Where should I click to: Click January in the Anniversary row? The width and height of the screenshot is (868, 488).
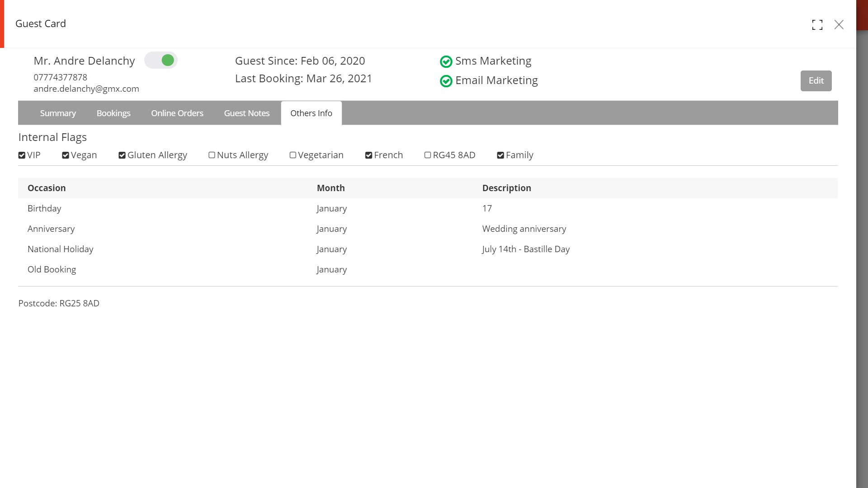332,229
